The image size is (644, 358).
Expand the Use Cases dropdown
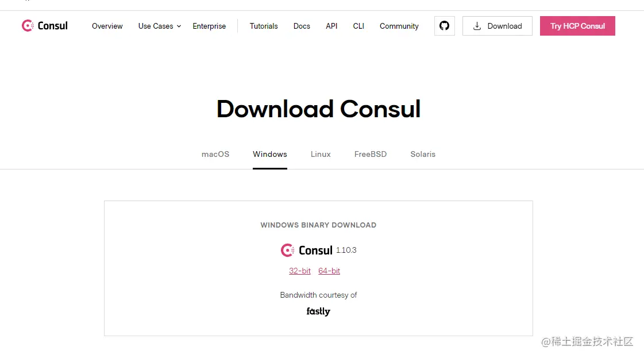point(159,26)
